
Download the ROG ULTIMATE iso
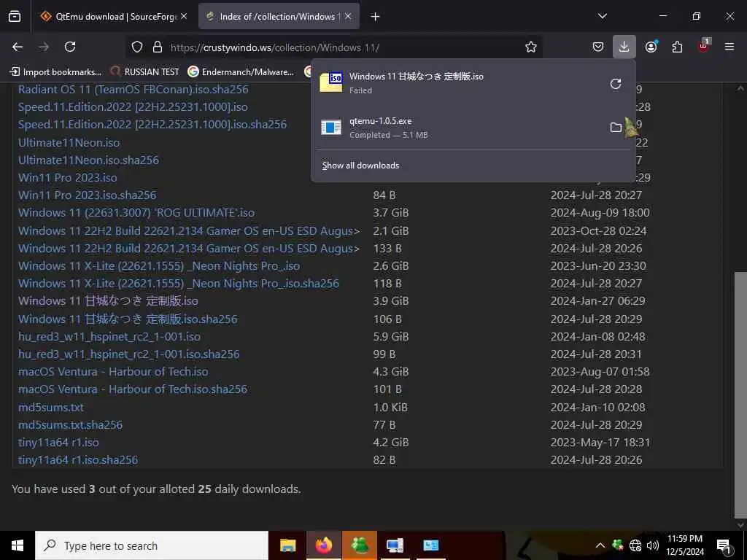pos(136,213)
